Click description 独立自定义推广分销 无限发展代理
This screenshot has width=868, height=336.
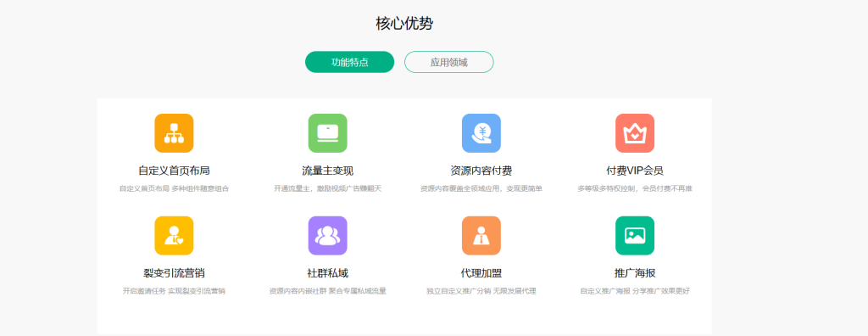point(481,291)
